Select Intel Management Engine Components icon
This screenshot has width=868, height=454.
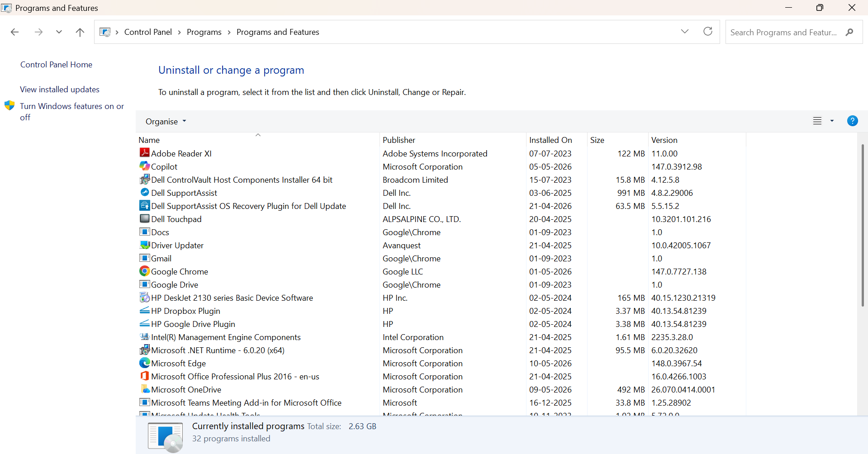(144, 336)
